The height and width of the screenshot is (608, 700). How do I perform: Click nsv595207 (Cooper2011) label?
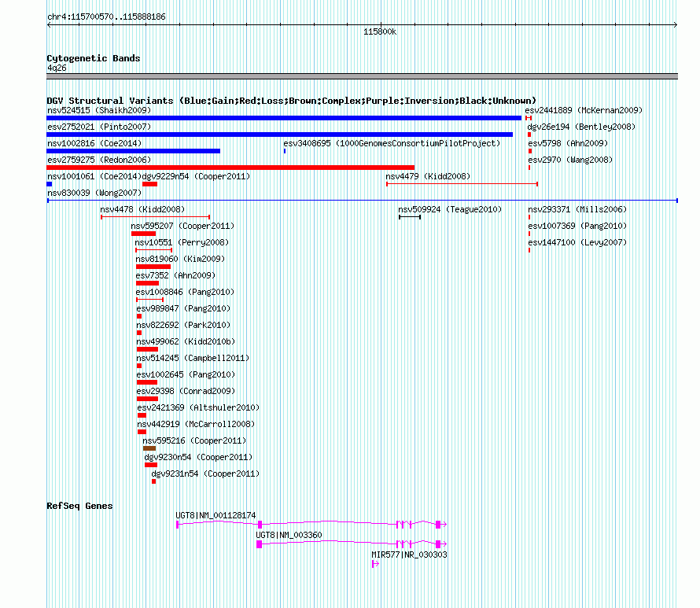point(182,226)
